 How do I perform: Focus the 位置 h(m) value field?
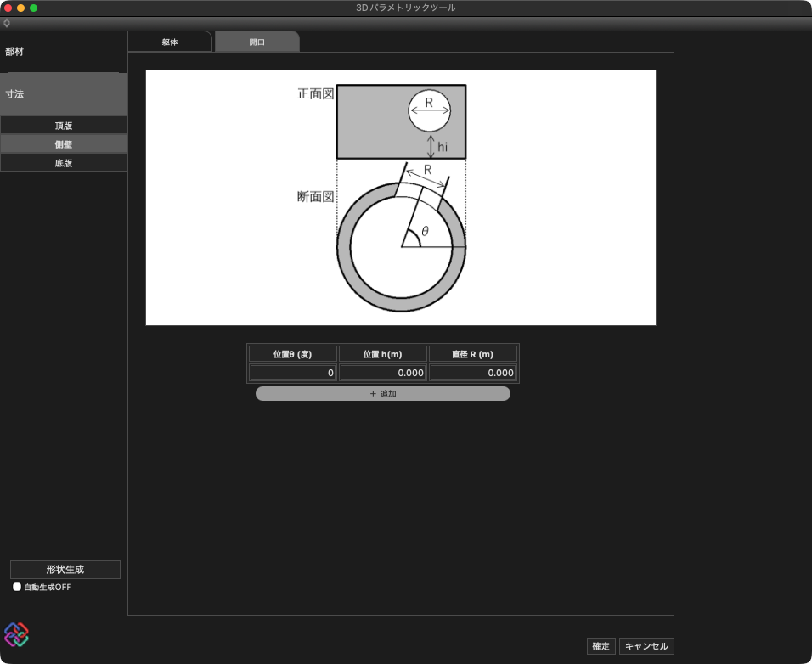click(x=382, y=373)
